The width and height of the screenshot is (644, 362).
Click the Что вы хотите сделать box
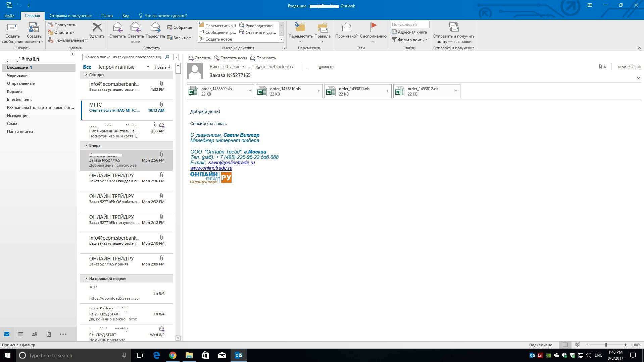coord(163,16)
